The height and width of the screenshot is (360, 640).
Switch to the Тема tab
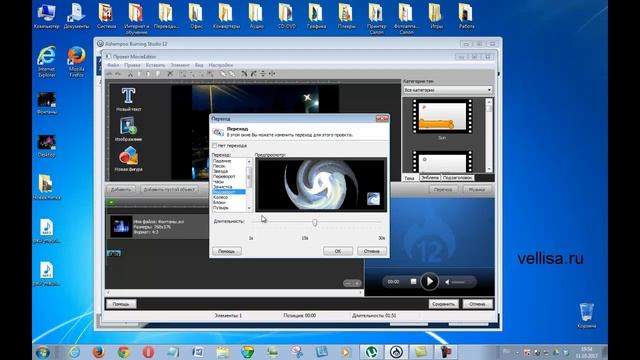[x=409, y=178]
